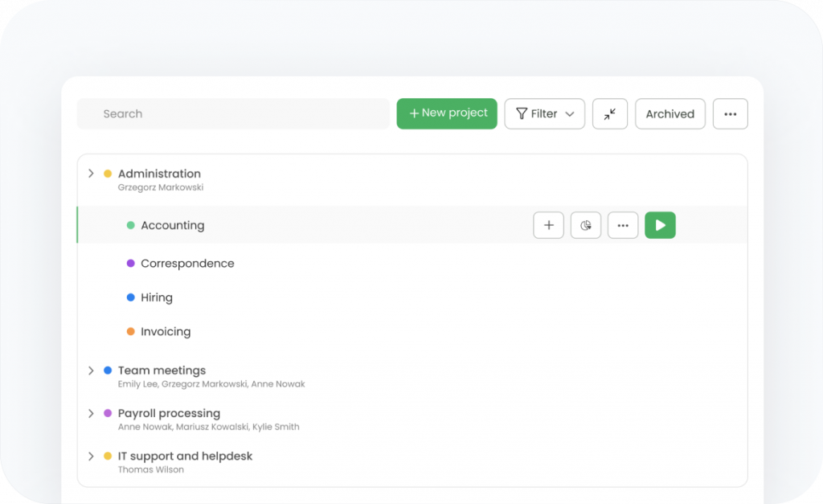Click the Grzegorz Markowski assignee text
This screenshot has width=823, height=504.
click(160, 187)
